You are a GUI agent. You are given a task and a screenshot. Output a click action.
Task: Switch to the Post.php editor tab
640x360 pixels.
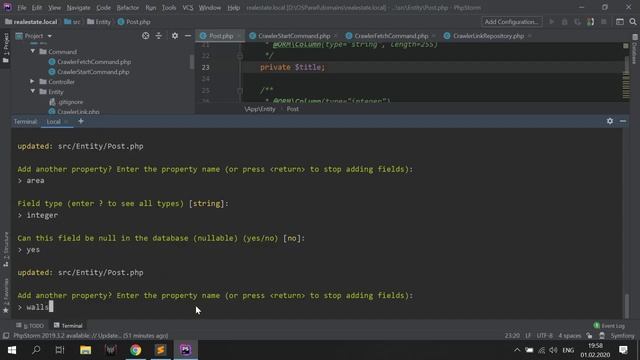tap(220, 36)
